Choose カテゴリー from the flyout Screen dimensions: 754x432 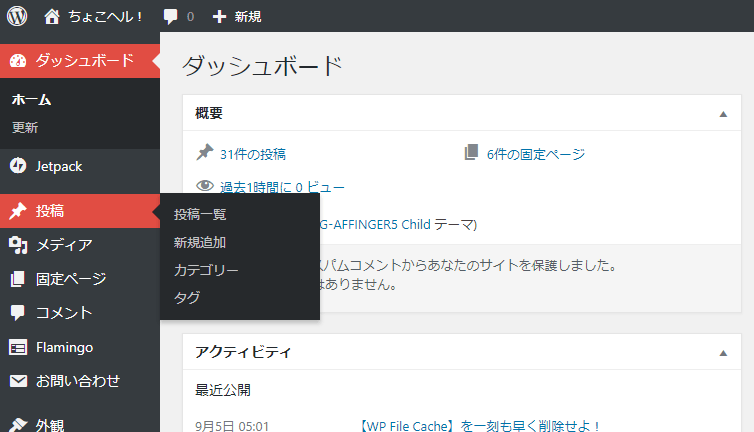coord(206,270)
